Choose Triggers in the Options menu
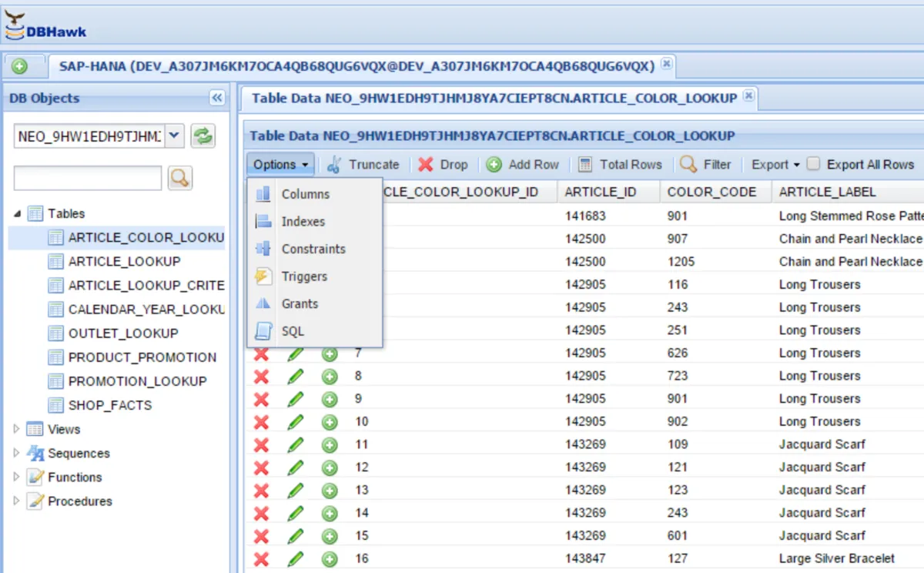The height and width of the screenshot is (573, 924). (x=304, y=276)
